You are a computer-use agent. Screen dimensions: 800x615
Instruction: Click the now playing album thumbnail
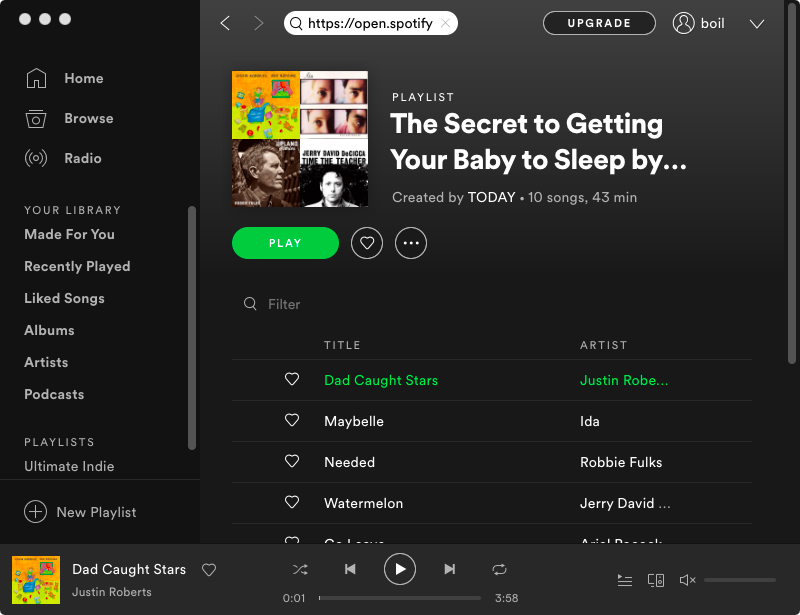36,580
